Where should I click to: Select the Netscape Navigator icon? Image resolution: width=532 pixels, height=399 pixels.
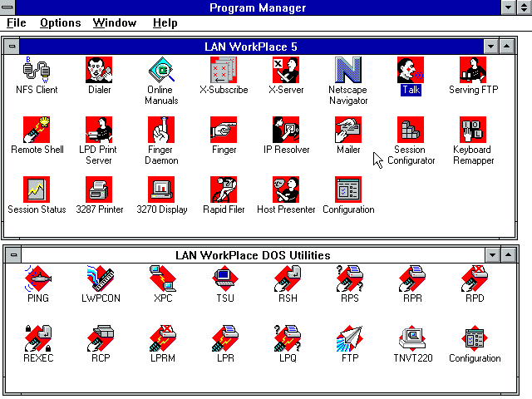(348, 70)
